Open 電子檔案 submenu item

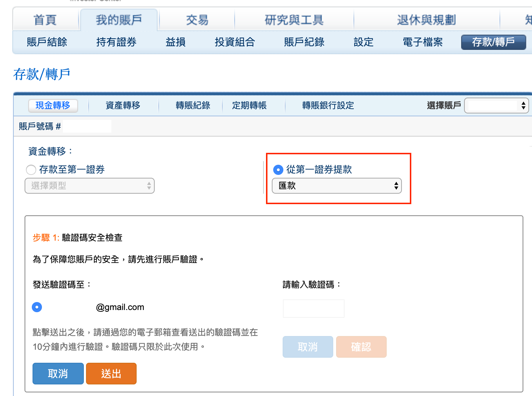click(x=423, y=42)
